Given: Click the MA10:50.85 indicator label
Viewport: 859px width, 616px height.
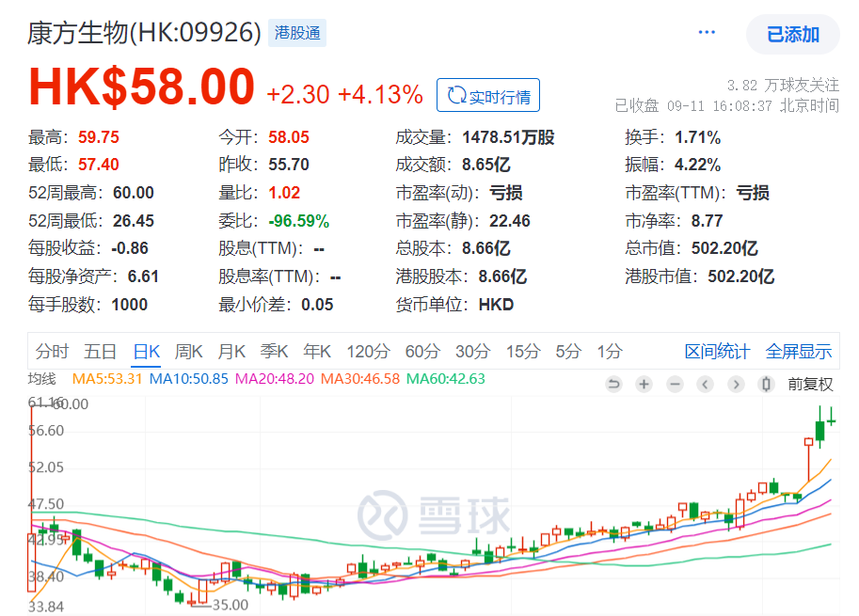Looking at the screenshot, I should 188,379.
